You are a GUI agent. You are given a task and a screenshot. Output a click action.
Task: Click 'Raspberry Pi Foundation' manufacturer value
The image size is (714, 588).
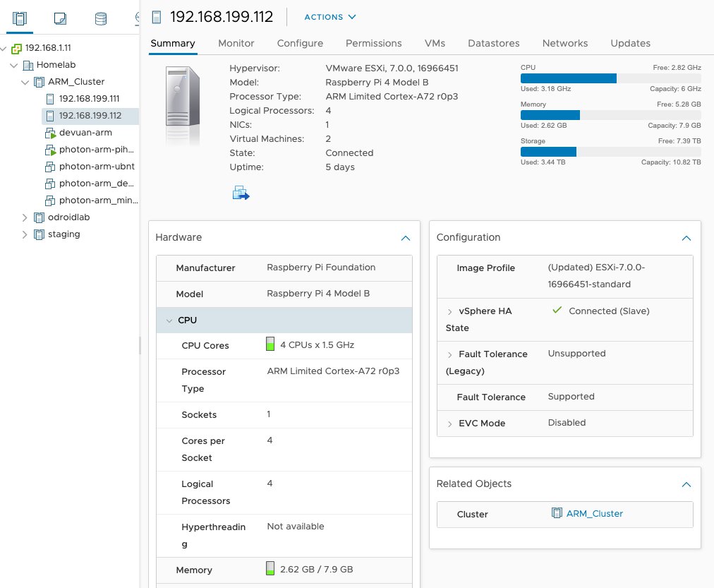click(321, 268)
